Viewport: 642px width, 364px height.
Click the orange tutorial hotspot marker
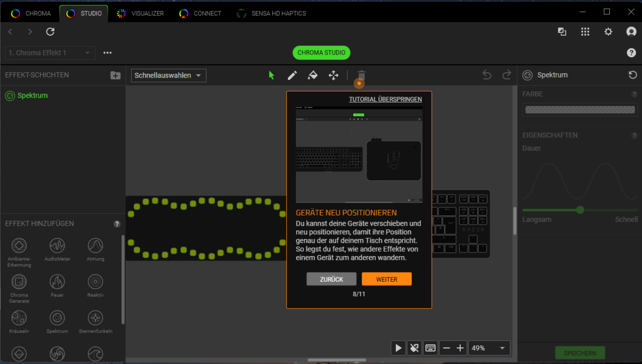pos(359,83)
